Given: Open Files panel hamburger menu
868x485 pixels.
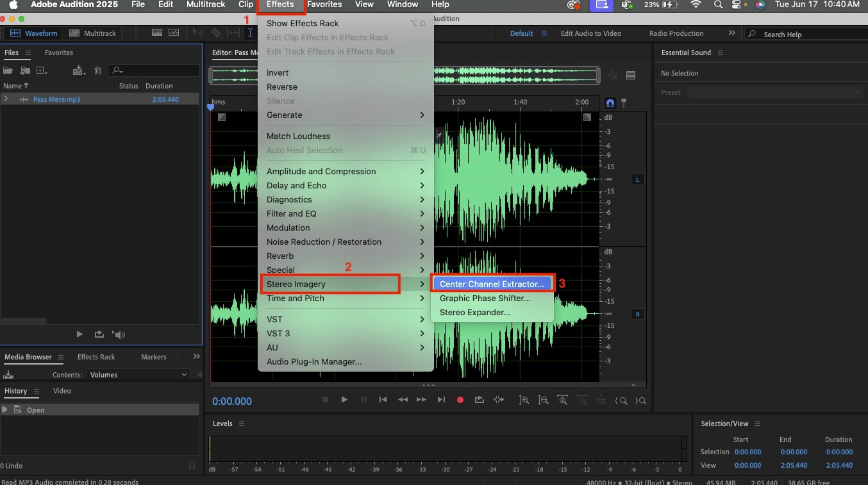Looking at the screenshot, I should click(28, 53).
